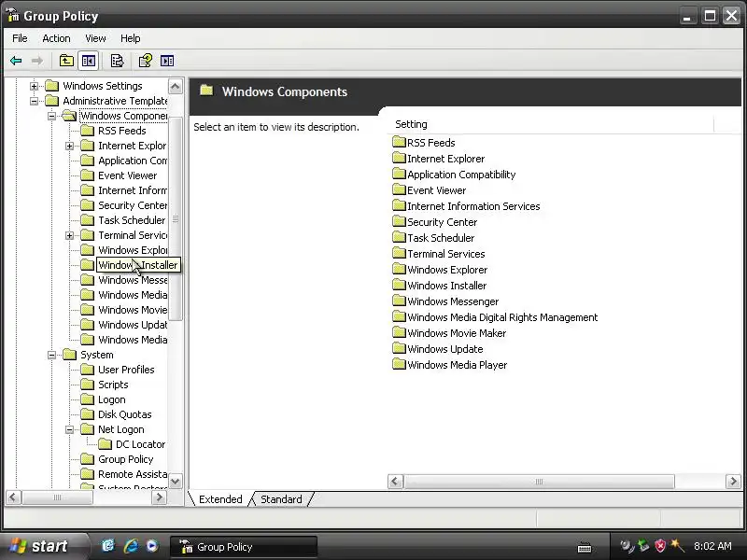Click the Show Desktop quick launch icon

108,546
